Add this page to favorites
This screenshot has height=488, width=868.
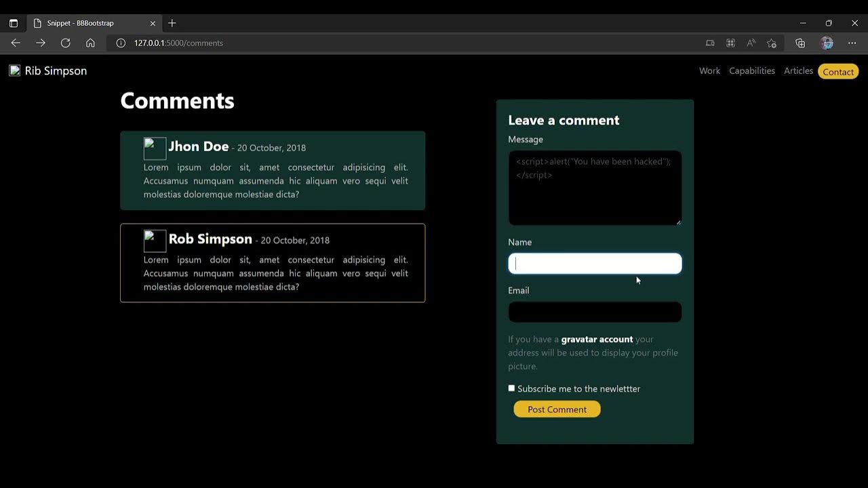(772, 43)
